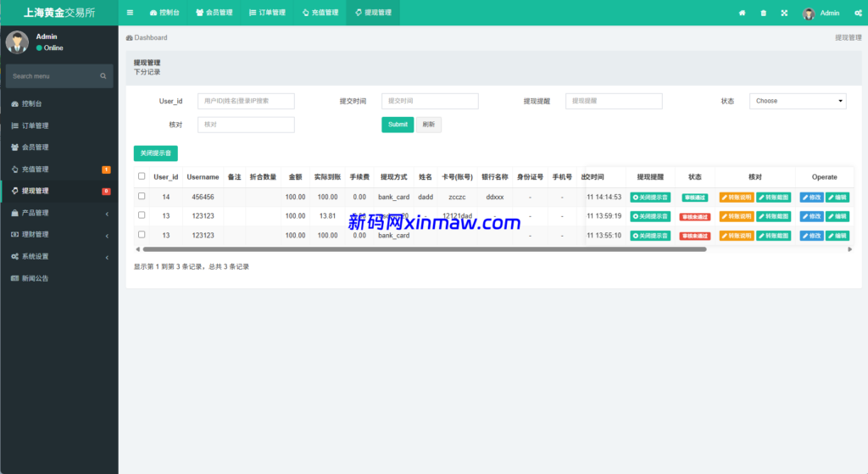Click the Dashboard breadcrumb icon
Image resolution: width=868 pixels, height=474 pixels.
point(129,37)
